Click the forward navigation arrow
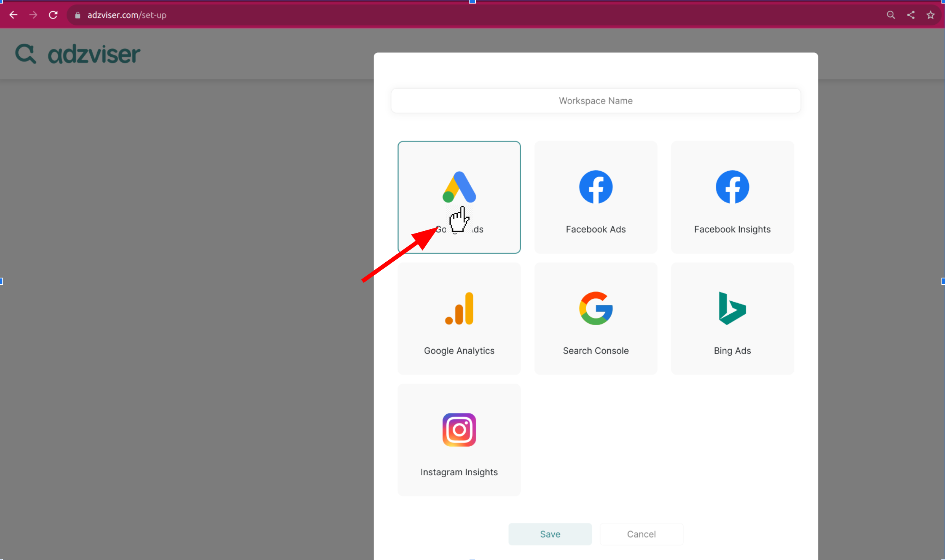The width and height of the screenshot is (945, 560). 33,15
